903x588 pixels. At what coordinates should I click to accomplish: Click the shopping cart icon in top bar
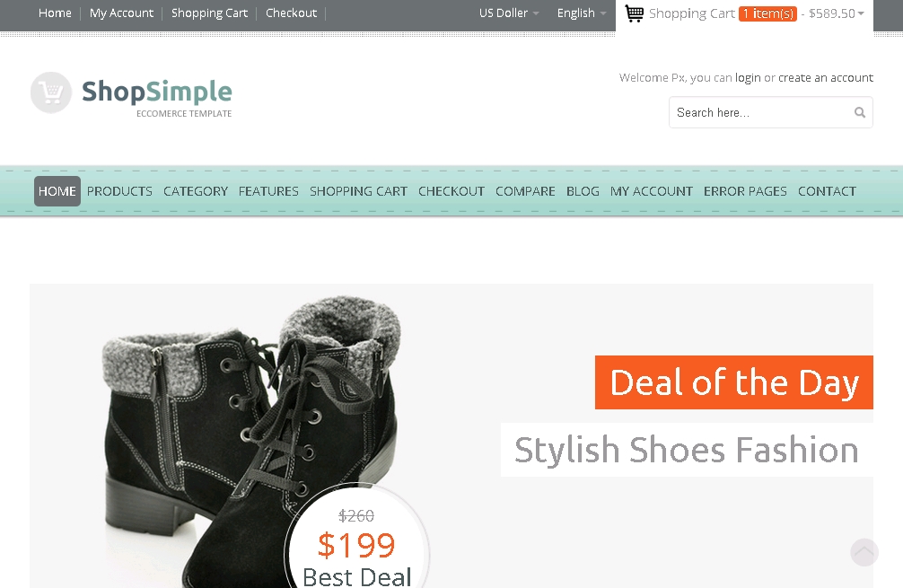pyautogui.click(x=635, y=13)
